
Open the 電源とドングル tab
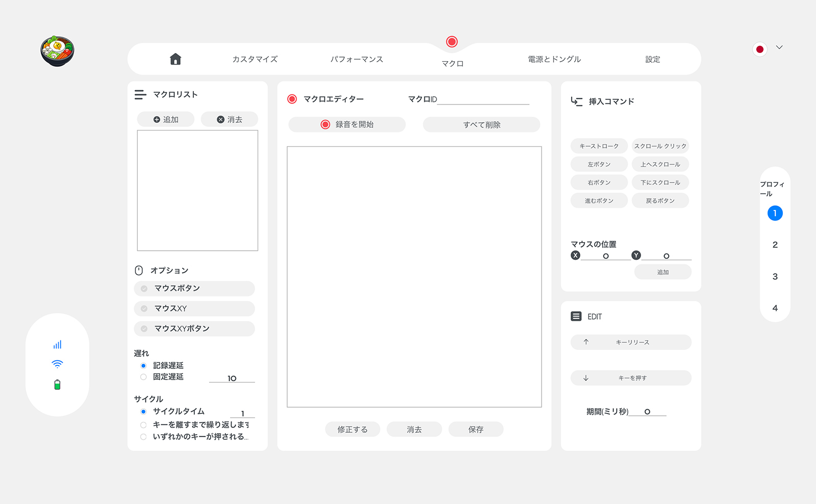[554, 59]
